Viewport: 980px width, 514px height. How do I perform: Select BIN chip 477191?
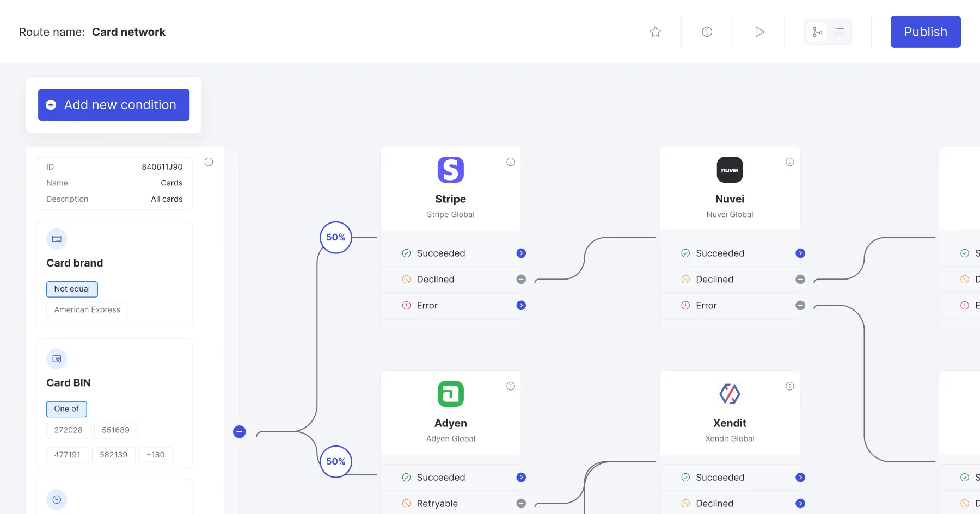pyautogui.click(x=67, y=455)
